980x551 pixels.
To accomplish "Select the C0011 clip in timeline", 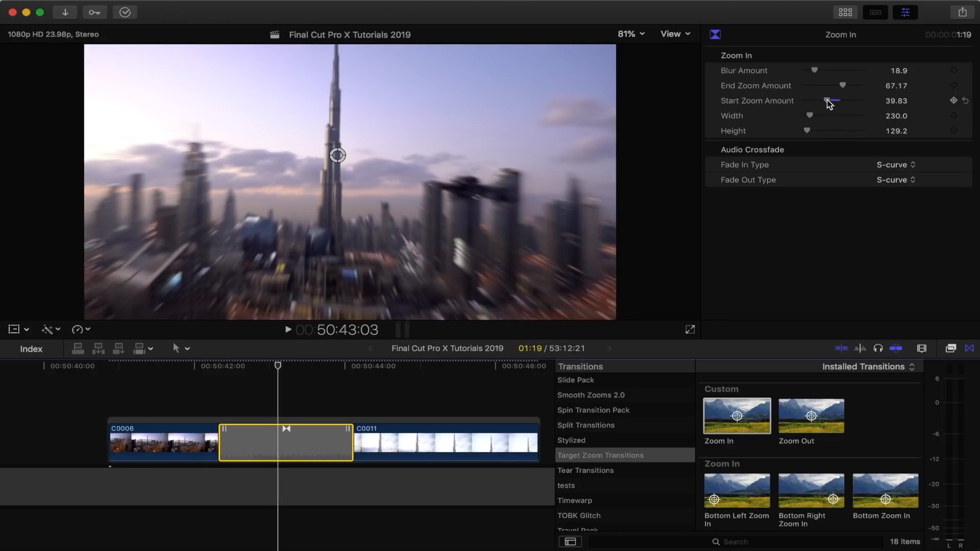I will [x=446, y=442].
